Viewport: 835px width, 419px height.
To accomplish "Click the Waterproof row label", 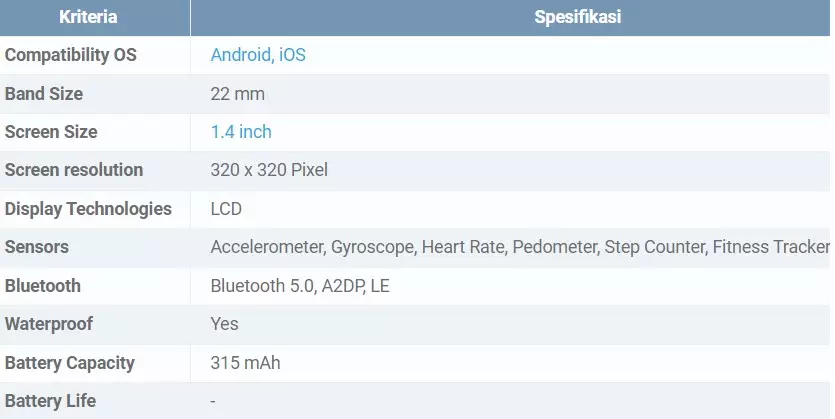I will [49, 324].
